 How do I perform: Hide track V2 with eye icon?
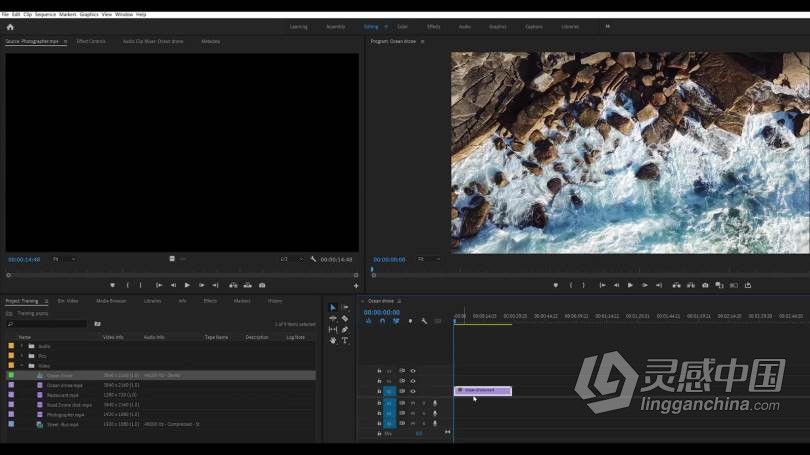tap(413, 381)
